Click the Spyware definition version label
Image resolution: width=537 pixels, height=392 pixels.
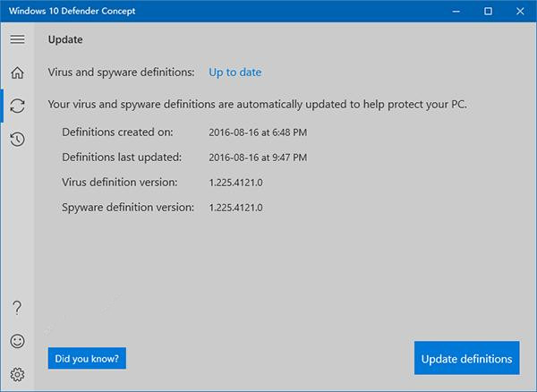(x=128, y=208)
